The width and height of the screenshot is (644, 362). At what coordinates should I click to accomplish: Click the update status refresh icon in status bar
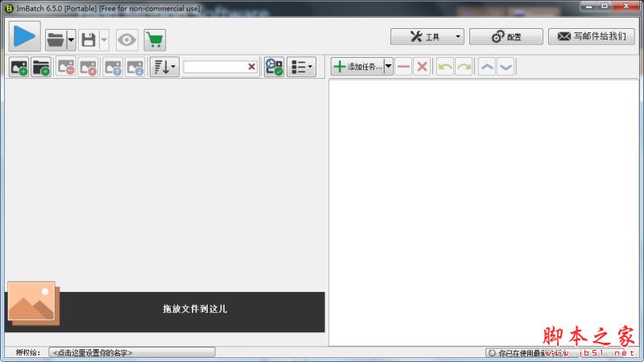[492, 353]
